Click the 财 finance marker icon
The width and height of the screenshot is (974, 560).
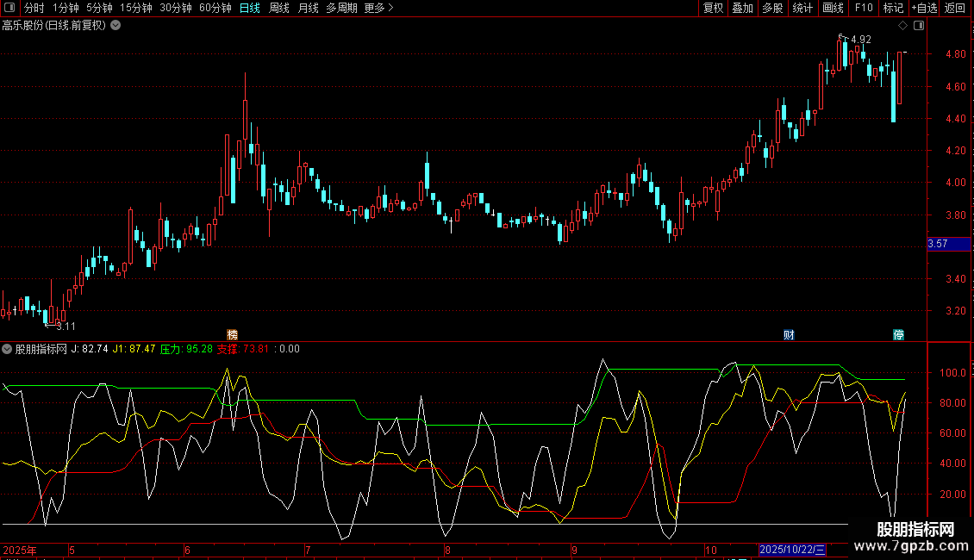click(x=788, y=334)
